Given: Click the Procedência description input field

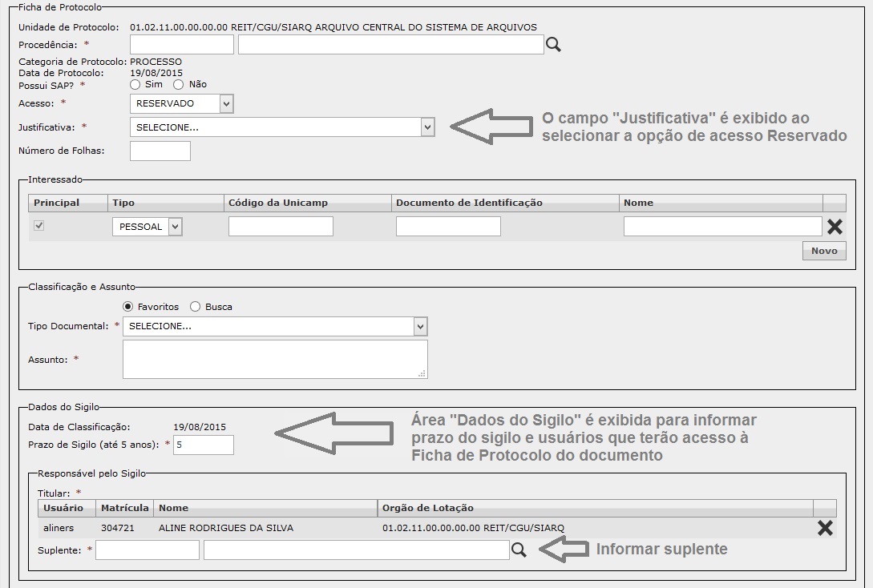Looking at the screenshot, I should [x=391, y=45].
